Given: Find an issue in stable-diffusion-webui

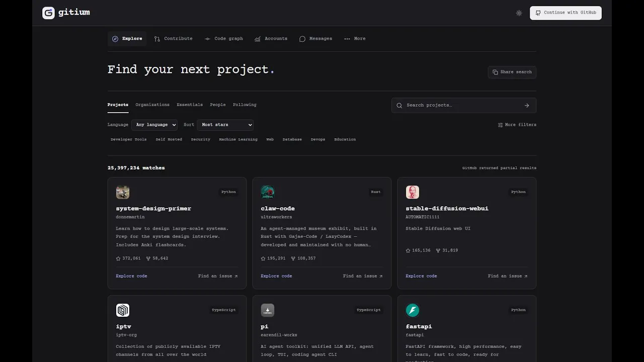Looking at the screenshot, I should tap(508, 276).
